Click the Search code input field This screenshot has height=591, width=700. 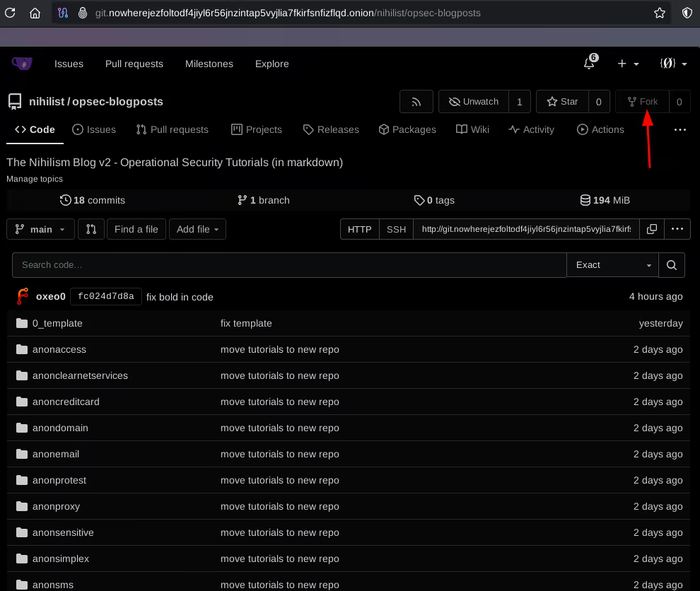tap(288, 265)
